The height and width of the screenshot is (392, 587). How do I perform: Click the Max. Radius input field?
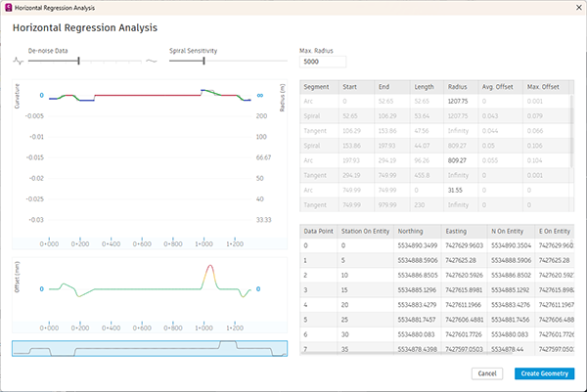323,62
